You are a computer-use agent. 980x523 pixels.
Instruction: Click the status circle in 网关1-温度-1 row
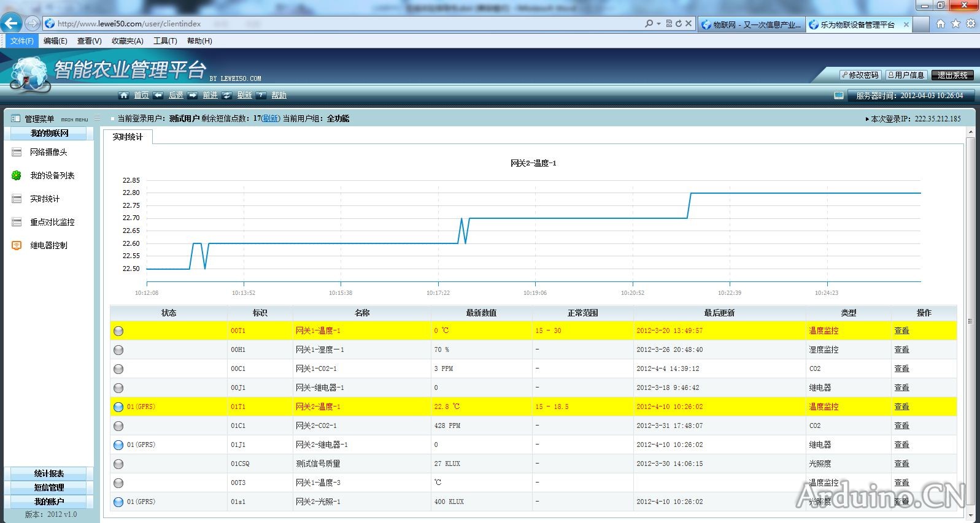point(118,331)
